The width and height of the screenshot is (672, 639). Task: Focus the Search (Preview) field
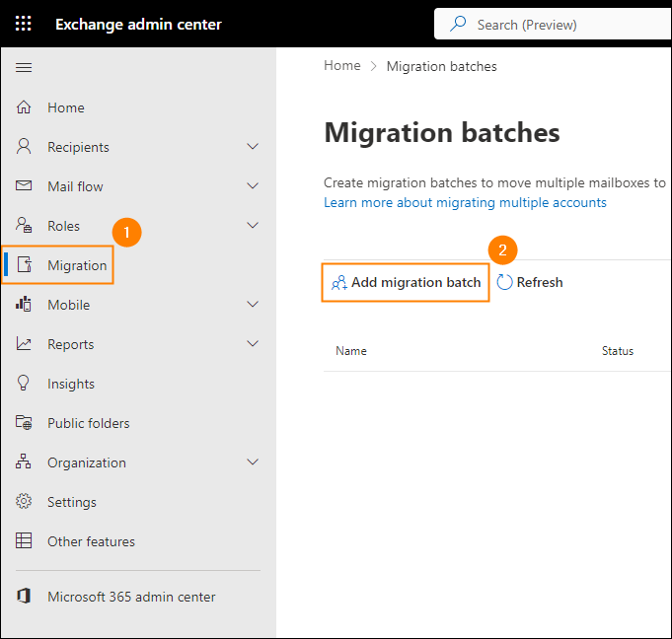553,24
